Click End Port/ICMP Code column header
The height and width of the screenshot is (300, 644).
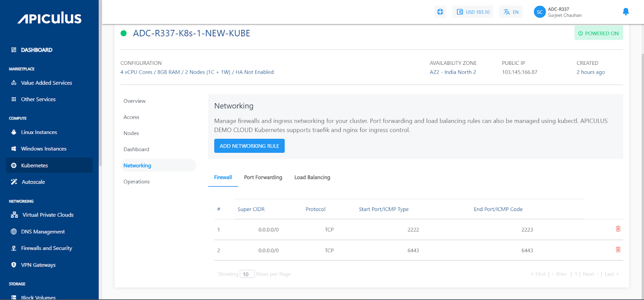[498, 209]
